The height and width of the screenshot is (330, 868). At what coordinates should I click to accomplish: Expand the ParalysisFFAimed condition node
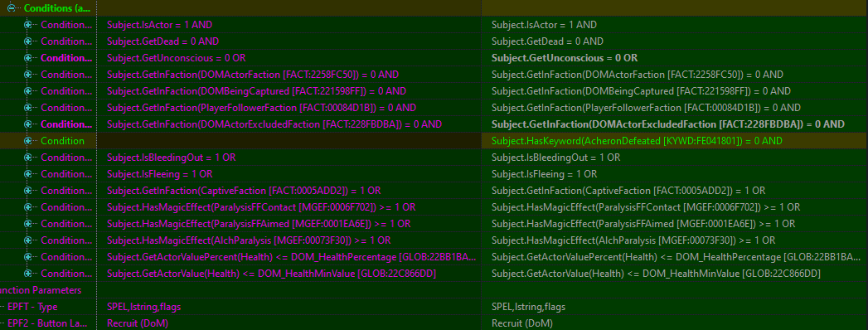pos(27,224)
